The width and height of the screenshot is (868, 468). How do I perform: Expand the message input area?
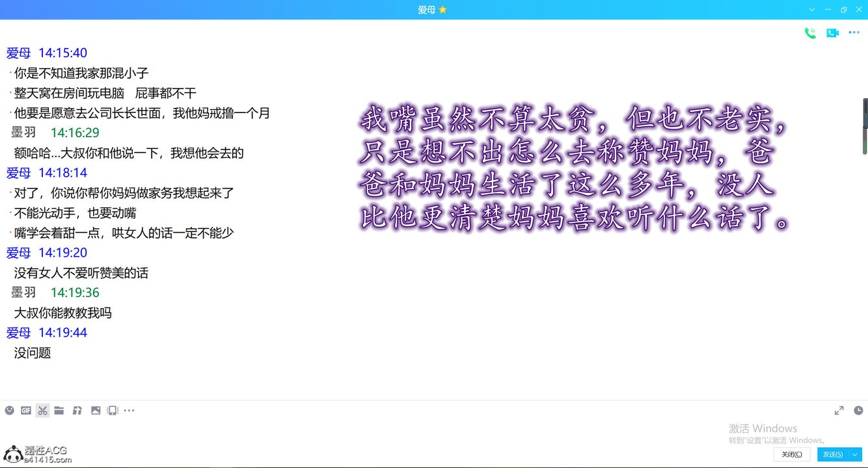pyautogui.click(x=839, y=410)
